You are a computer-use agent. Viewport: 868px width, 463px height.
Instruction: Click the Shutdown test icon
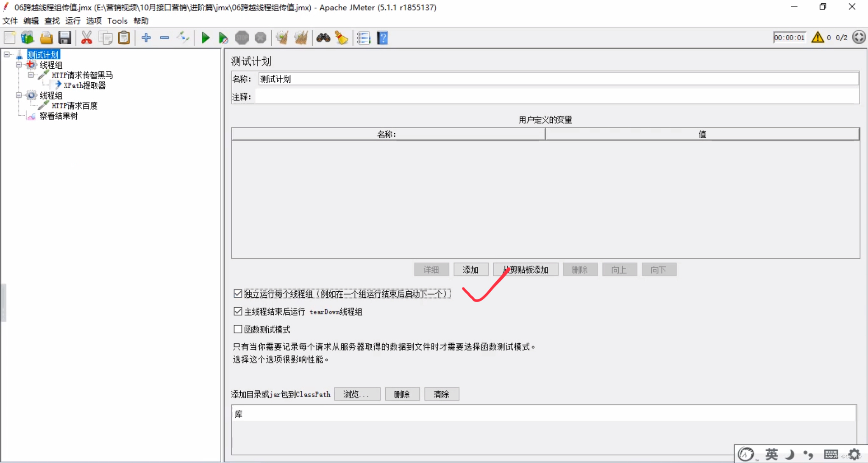pos(260,38)
